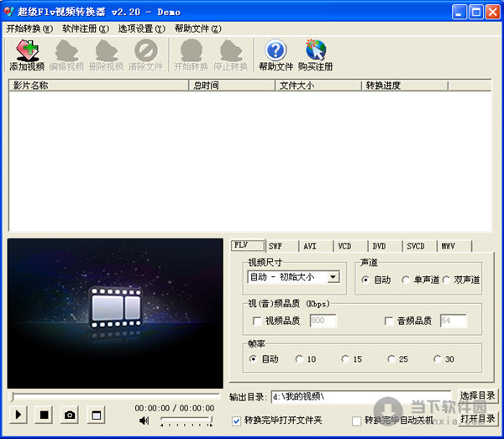Click the 输出目录 path field
This screenshot has height=439, width=504.
tap(361, 397)
